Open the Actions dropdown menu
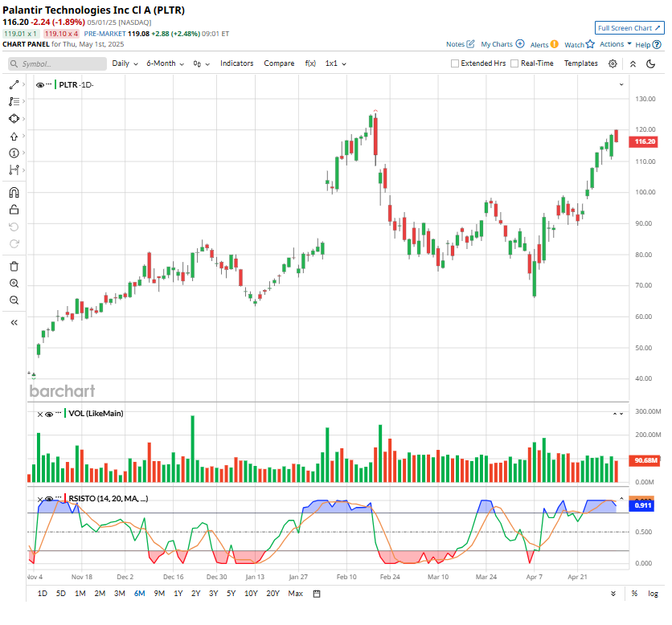The width and height of the screenshot is (672, 625). click(x=615, y=44)
